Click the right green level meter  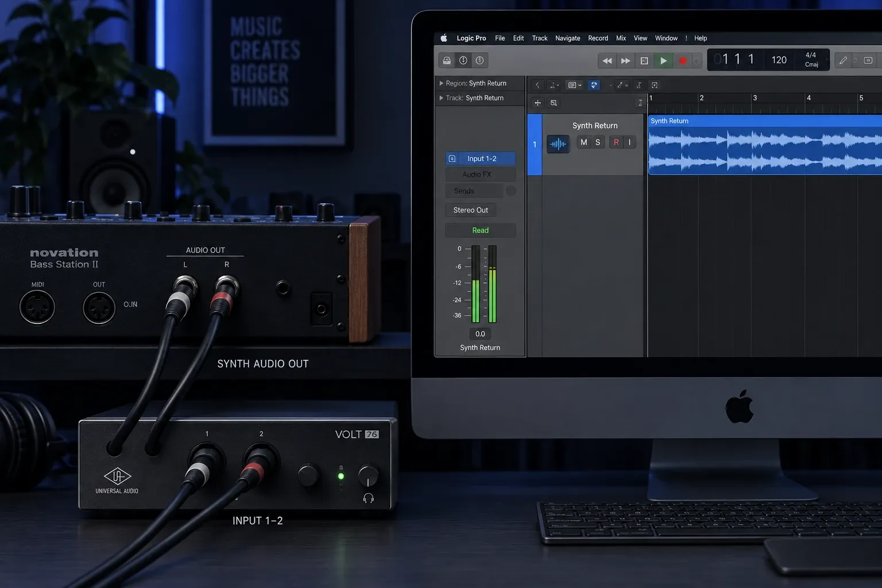493,284
